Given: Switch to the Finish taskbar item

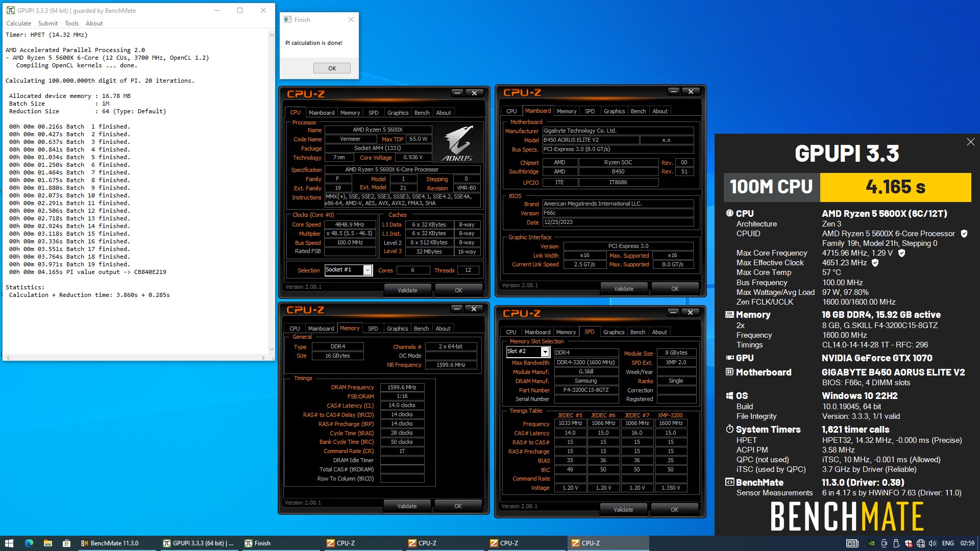Looking at the screenshot, I should coord(280,543).
